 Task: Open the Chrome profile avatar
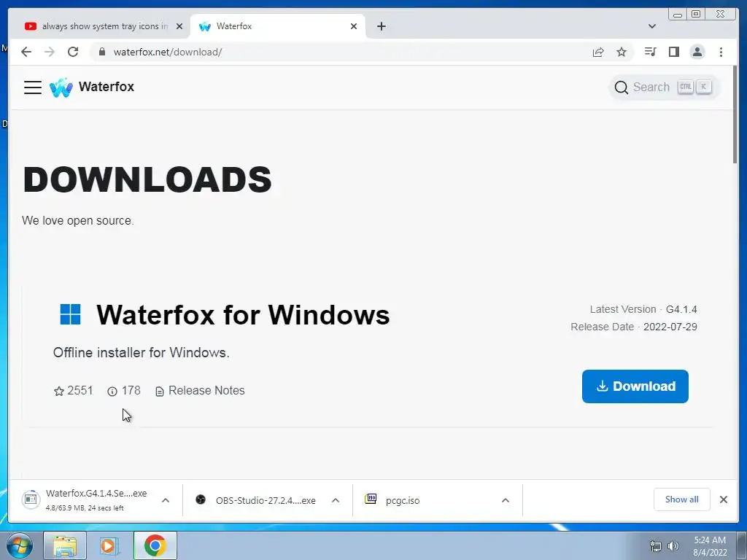697,52
